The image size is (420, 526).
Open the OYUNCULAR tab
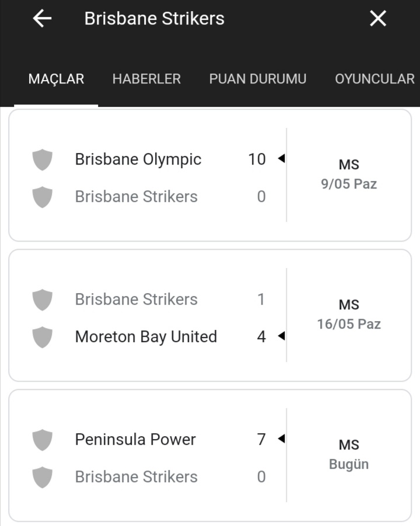374,79
